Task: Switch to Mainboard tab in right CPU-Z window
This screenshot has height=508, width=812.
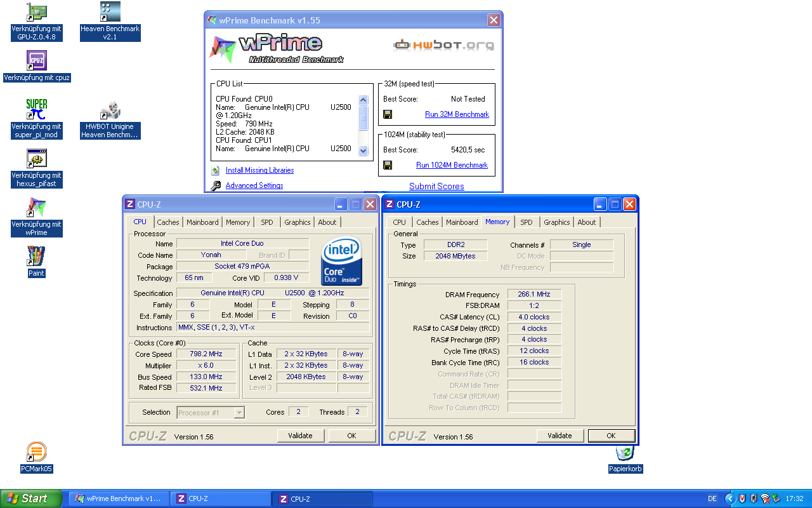Action: (x=462, y=222)
